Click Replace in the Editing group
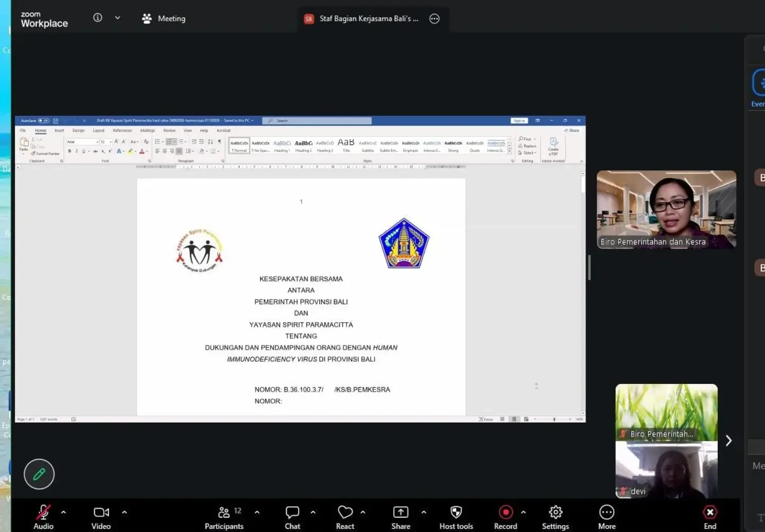 coord(528,146)
